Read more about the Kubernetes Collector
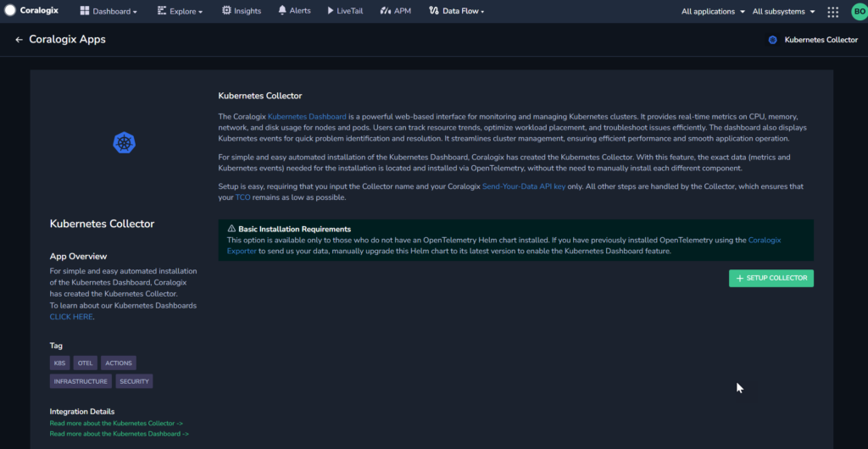This screenshot has width=868, height=449. (x=116, y=423)
